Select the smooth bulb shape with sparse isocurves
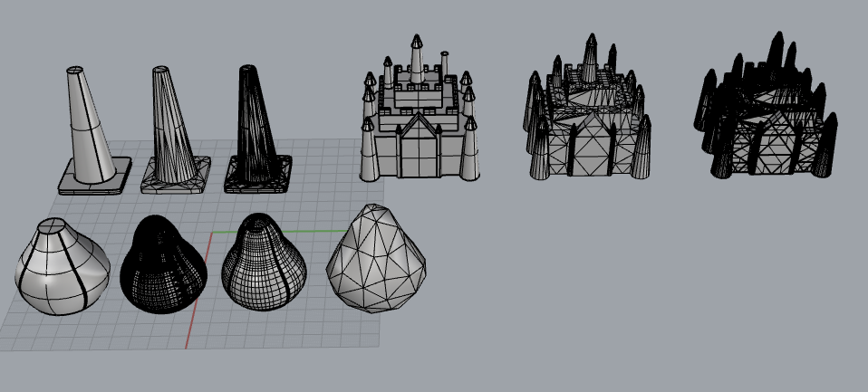This screenshot has height=392, width=868. [63, 266]
